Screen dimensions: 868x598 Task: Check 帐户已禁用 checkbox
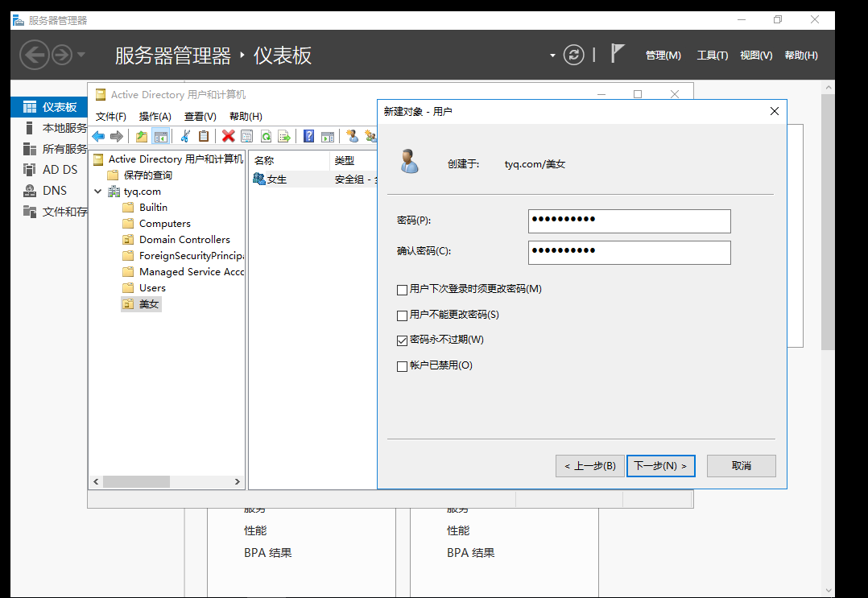[403, 366]
